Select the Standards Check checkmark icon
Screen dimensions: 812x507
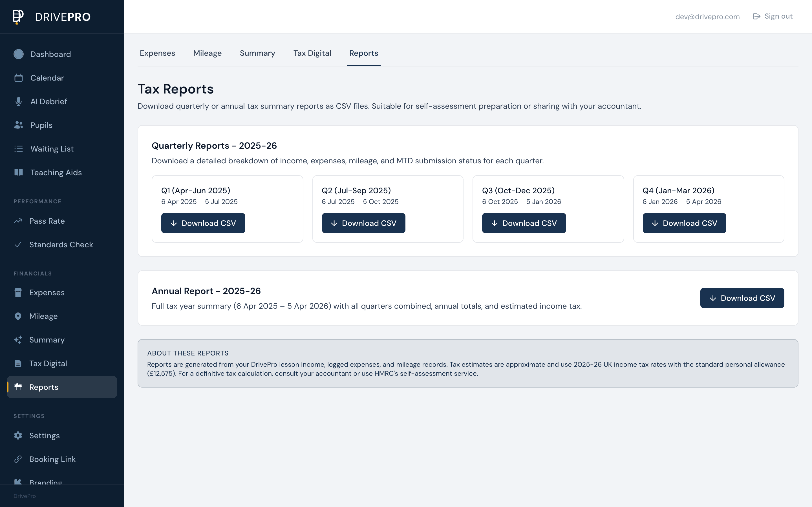[18, 244]
